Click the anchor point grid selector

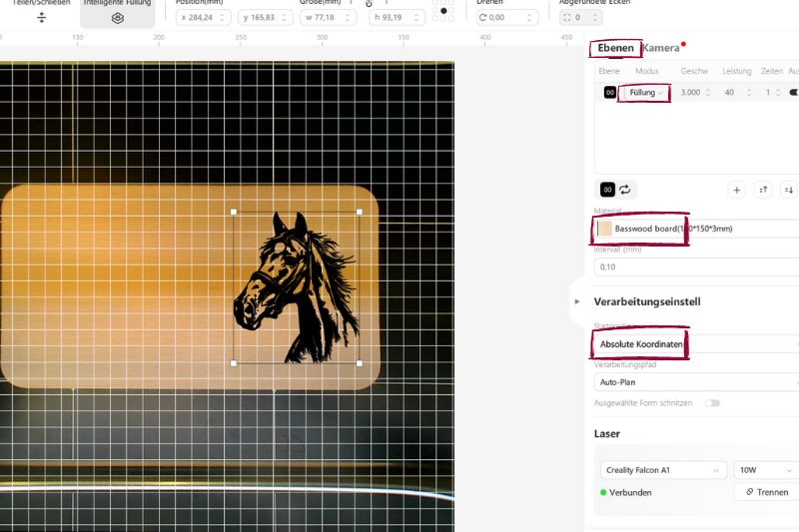coord(444,10)
